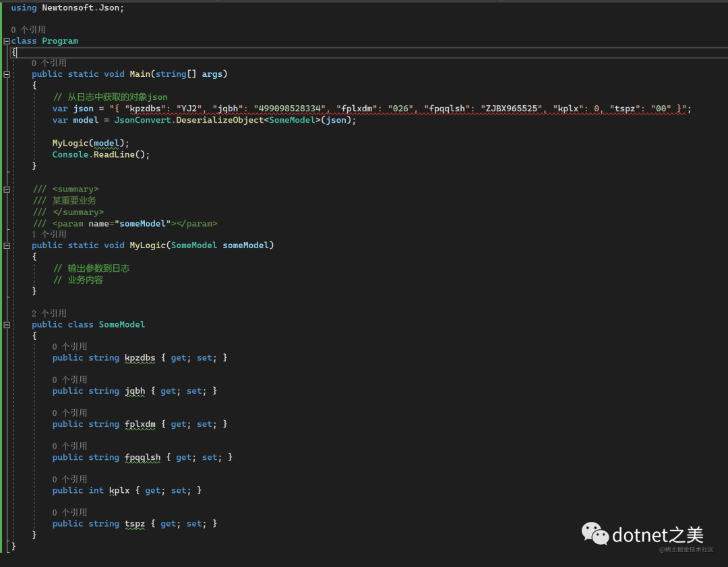Image resolution: width=728 pixels, height=567 pixels.
Task: Collapse the Main method fold toggle
Action: click(x=7, y=74)
